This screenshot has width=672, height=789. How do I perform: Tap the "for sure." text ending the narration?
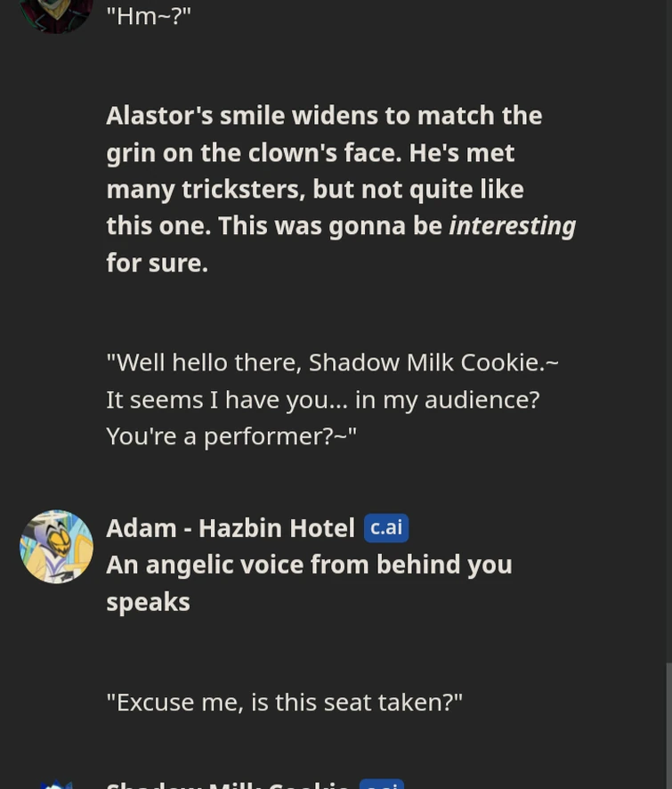tap(157, 263)
